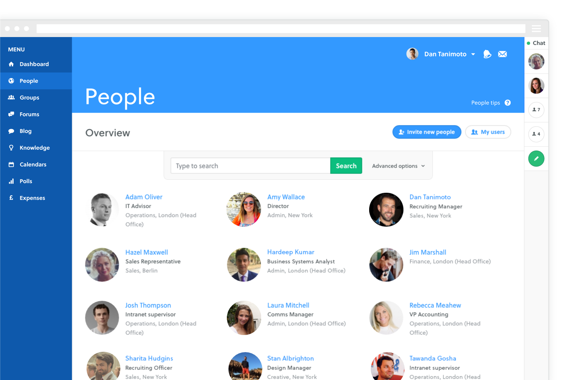Expand Advanced options in search
Viewport: 588px width, 380px height.
(398, 166)
